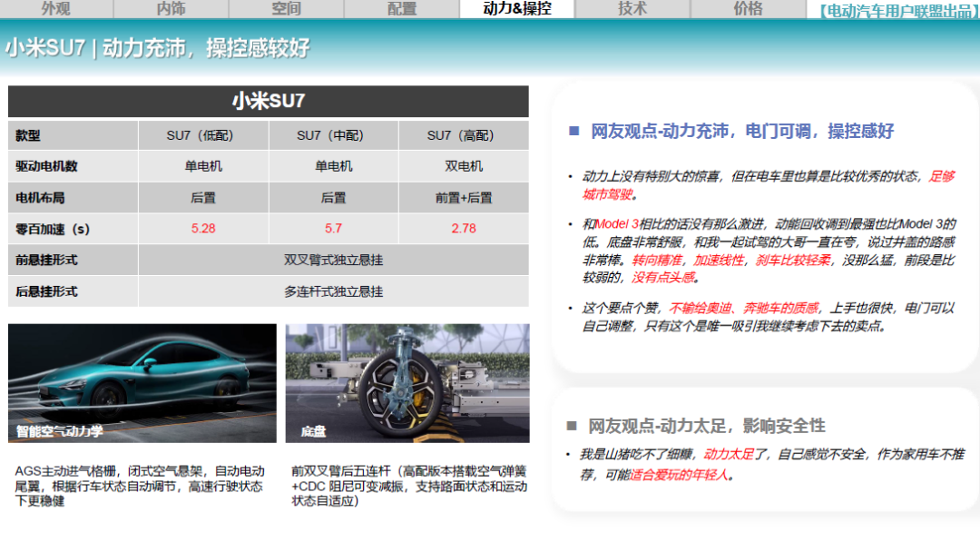Click the red 转向精准 phrase
The height and width of the screenshot is (552, 980).
(x=657, y=260)
